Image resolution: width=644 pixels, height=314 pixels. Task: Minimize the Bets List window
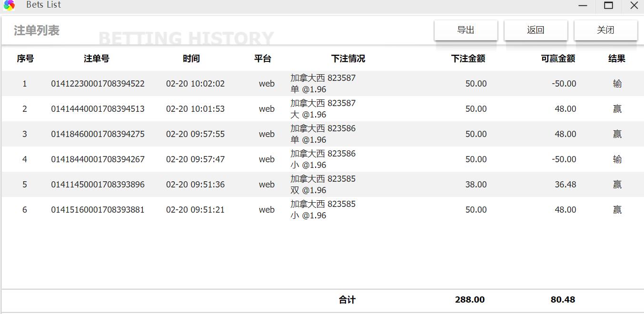(x=583, y=6)
